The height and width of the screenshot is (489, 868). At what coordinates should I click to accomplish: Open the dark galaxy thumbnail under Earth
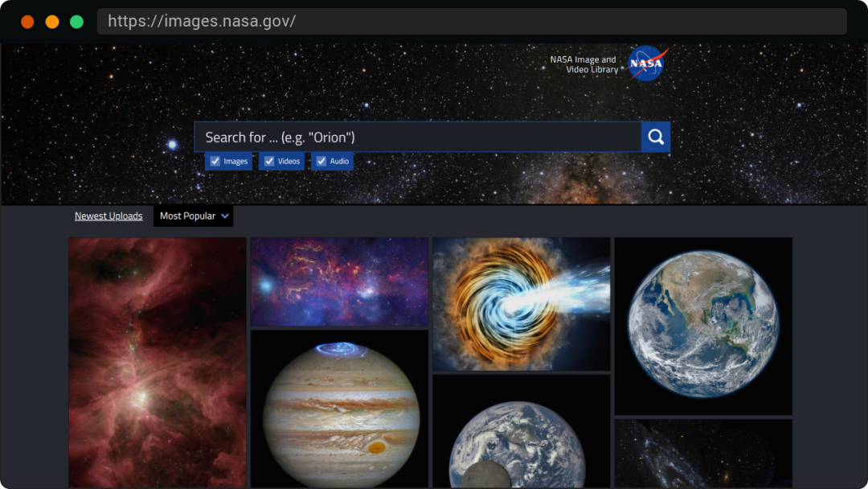pyautogui.click(x=703, y=454)
